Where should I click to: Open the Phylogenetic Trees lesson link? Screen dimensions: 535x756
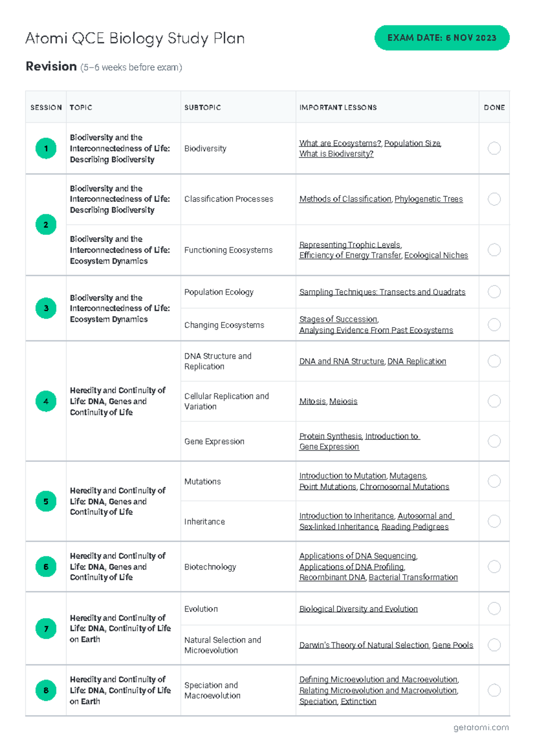[x=428, y=199]
